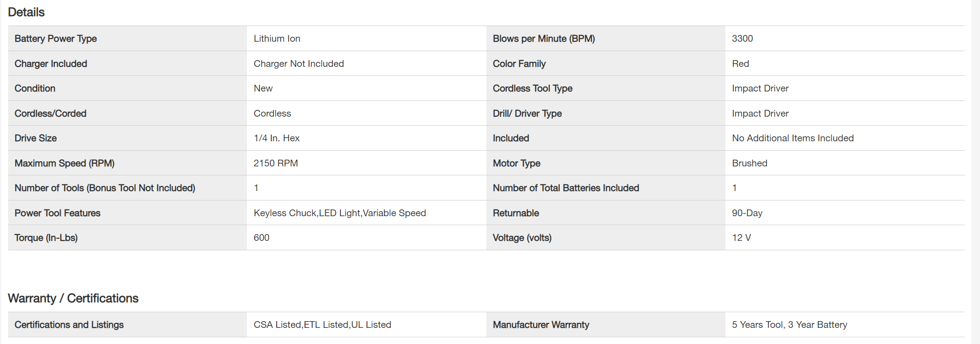This screenshot has height=344, width=980.
Task: Select the Cordless Tool Type label
Action: [532, 88]
